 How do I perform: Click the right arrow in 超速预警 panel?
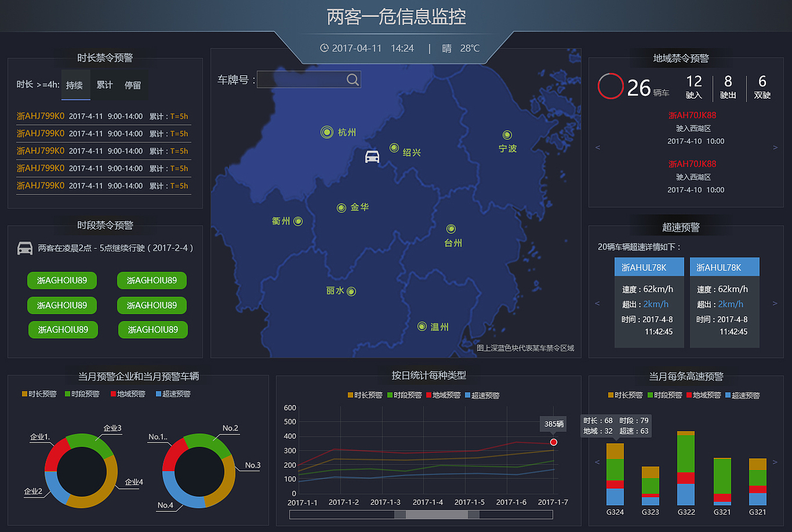pyautogui.click(x=775, y=303)
